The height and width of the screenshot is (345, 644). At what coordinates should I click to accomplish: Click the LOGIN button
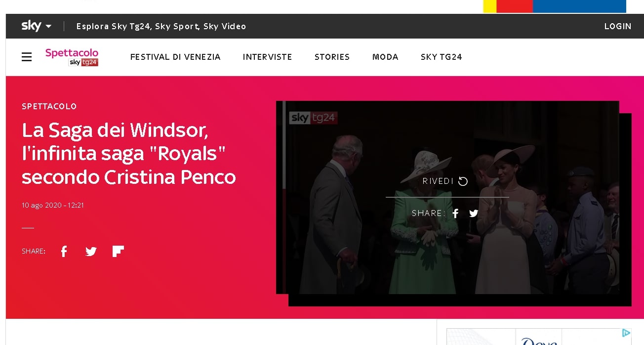pyautogui.click(x=618, y=26)
